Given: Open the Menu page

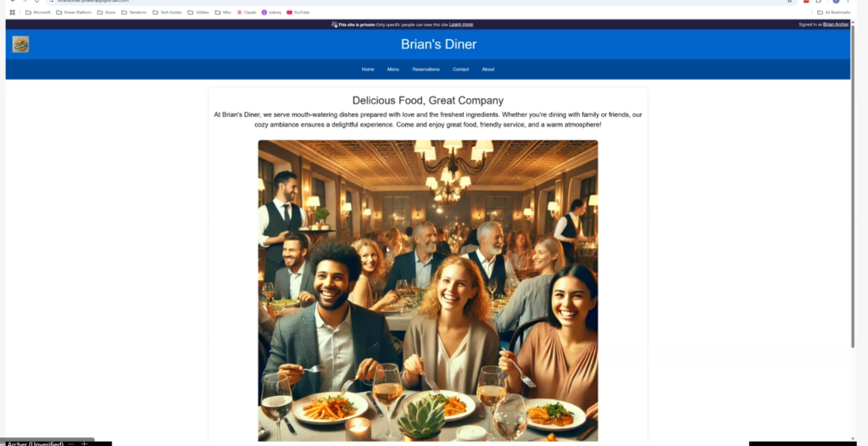Looking at the screenshot, I should pyautogui.click(x=393, y=70).
